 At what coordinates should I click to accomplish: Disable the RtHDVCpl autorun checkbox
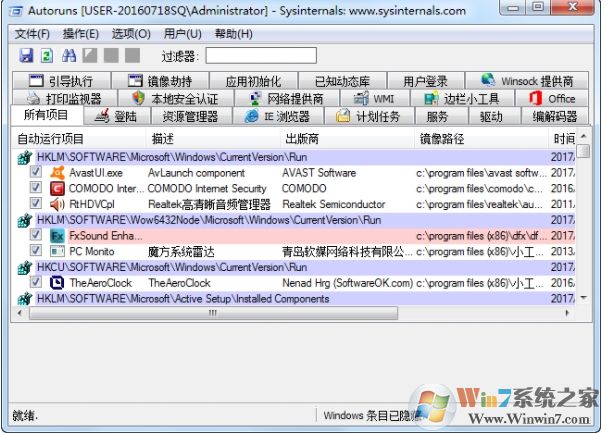coord(36,203)
